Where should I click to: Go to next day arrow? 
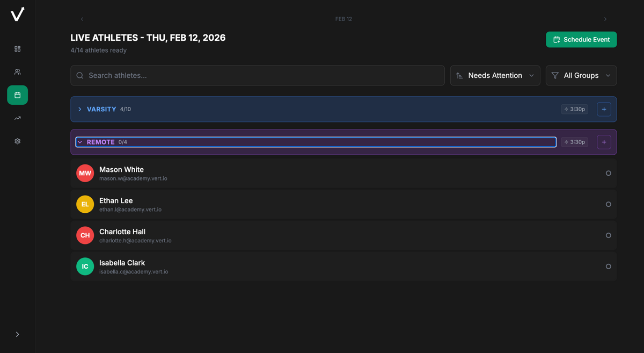pyautogui.click(x=605, y=19)
